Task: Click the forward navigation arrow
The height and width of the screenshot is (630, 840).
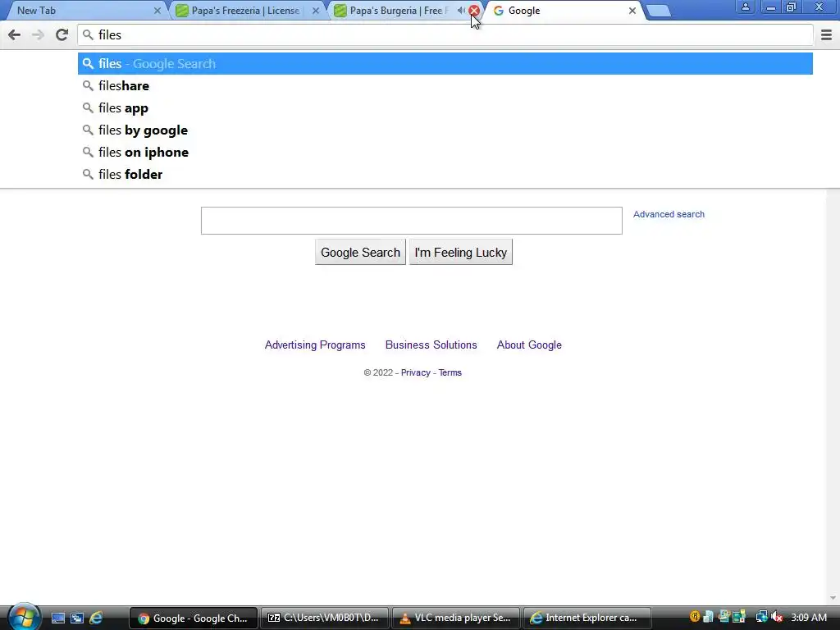Action: coord(38,34)
